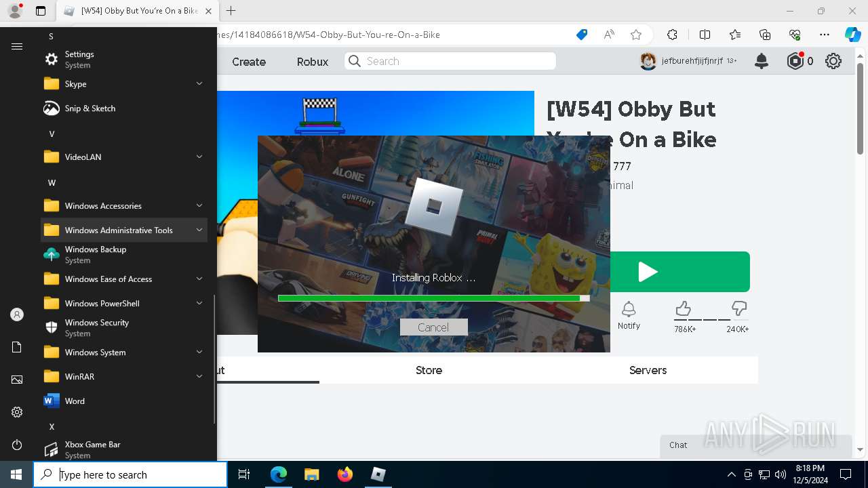Jump to letter V section header
868x488 pixels.
52,134
